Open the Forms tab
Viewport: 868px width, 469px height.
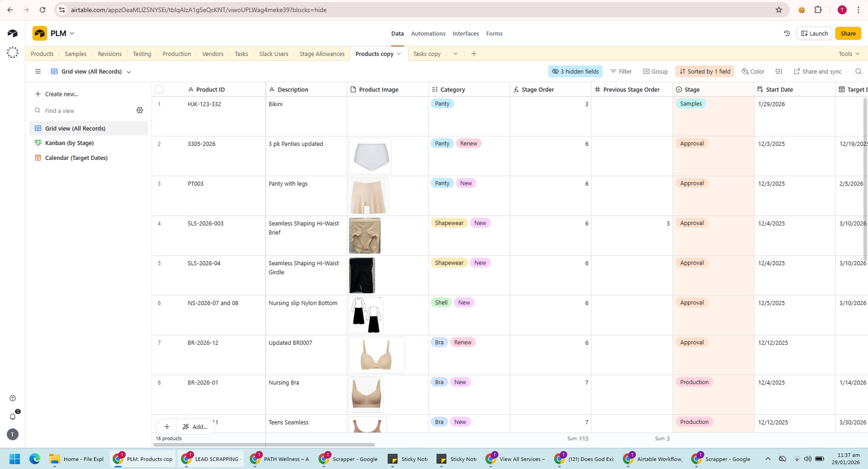494,34
